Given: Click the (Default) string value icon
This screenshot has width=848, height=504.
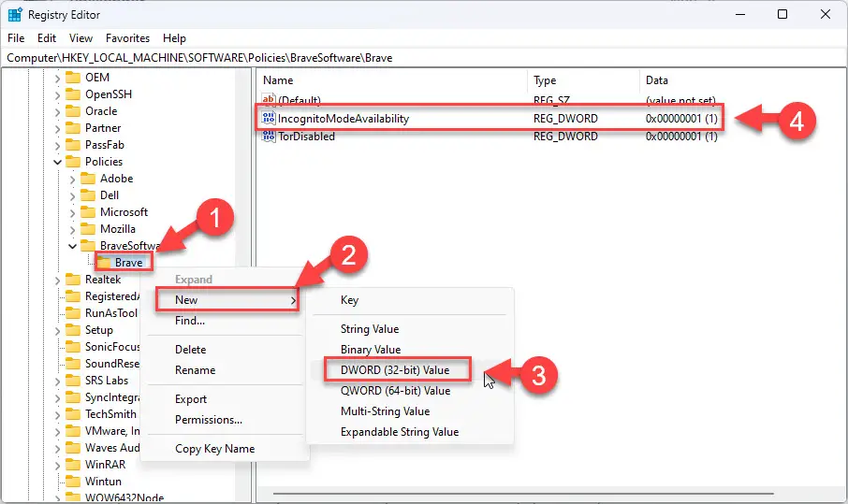Looking at the screenshot, I should tap(269, 99).
